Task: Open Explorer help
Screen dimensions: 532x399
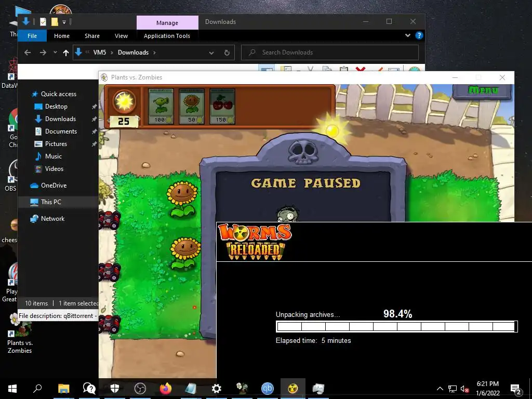Action: 419,35
